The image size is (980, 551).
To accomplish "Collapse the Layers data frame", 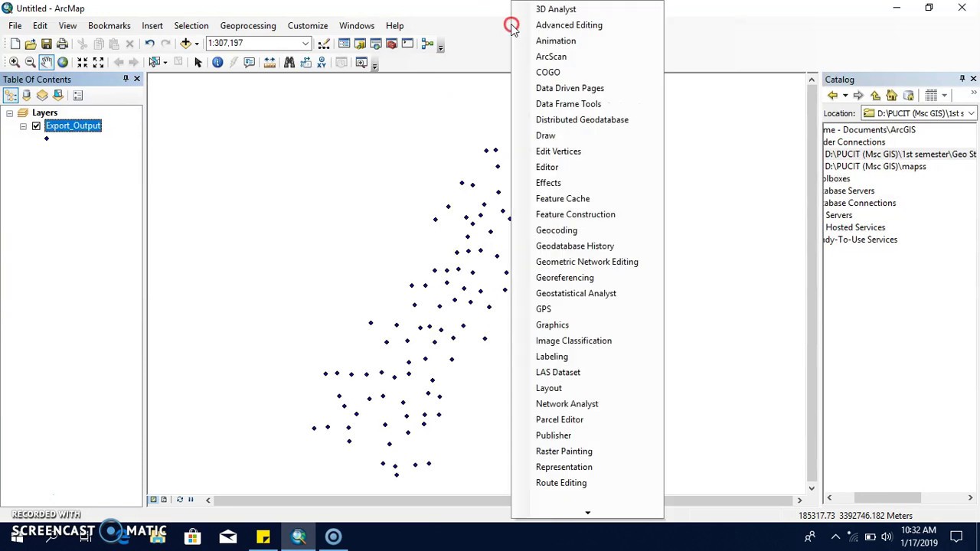I will (9, 113).
